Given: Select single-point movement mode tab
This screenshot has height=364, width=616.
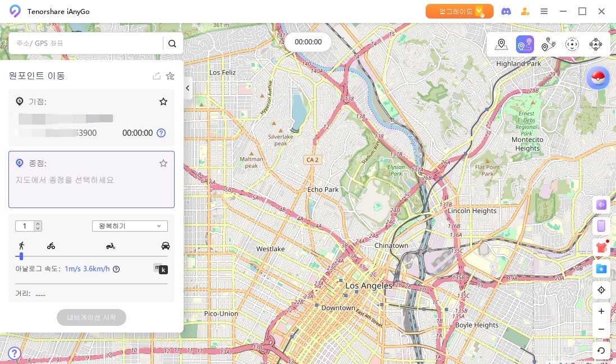Looking at the screenshot, I should click(x=524, y=45).
